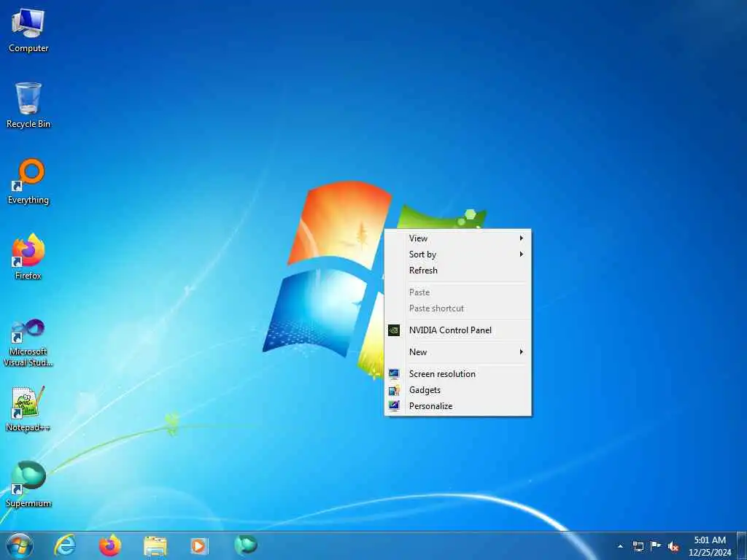Open Windows Media Player from taskbar
This screenshot has height=560, width=747.
click(x=199, y=545)
